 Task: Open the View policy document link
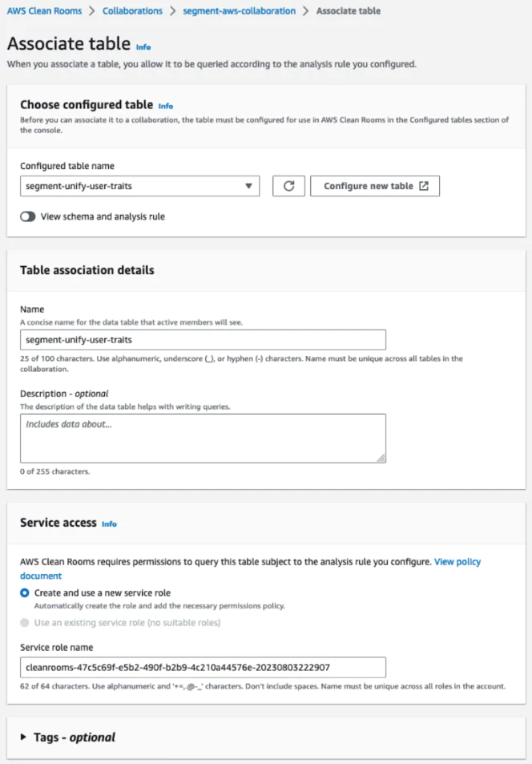click(457, 561)
